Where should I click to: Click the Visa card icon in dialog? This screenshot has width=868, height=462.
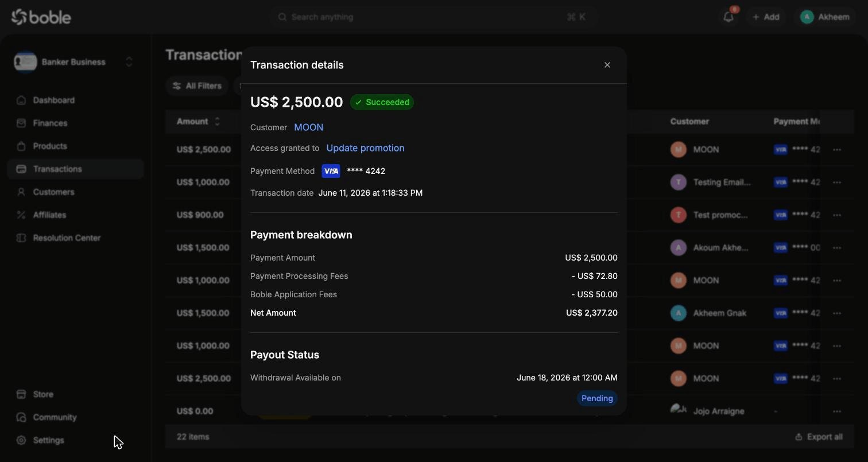(331, 171)
